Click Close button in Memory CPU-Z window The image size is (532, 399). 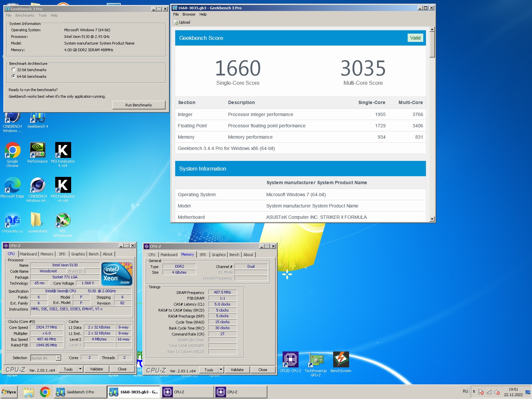click(263, 370)
